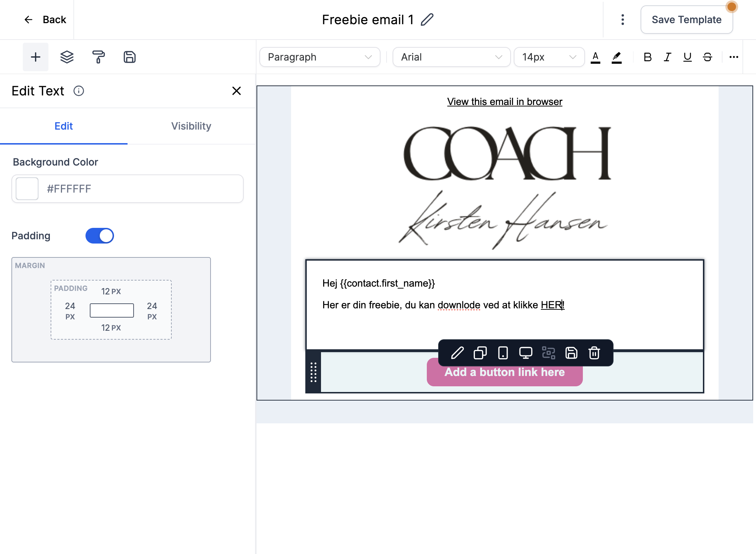Click the HER link in the email text
Image resolution: width=756 pixels, height=554 pixels.
[x=551, y=305]
